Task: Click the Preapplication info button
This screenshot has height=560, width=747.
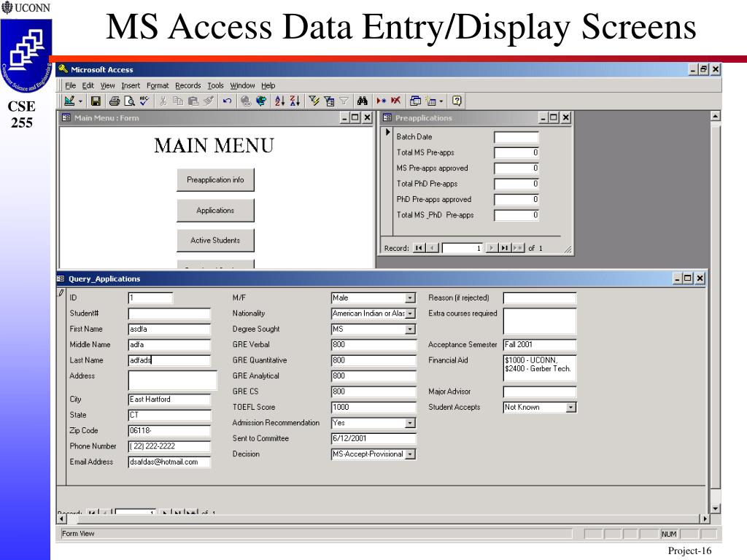Action: click(x=215, y=180)
